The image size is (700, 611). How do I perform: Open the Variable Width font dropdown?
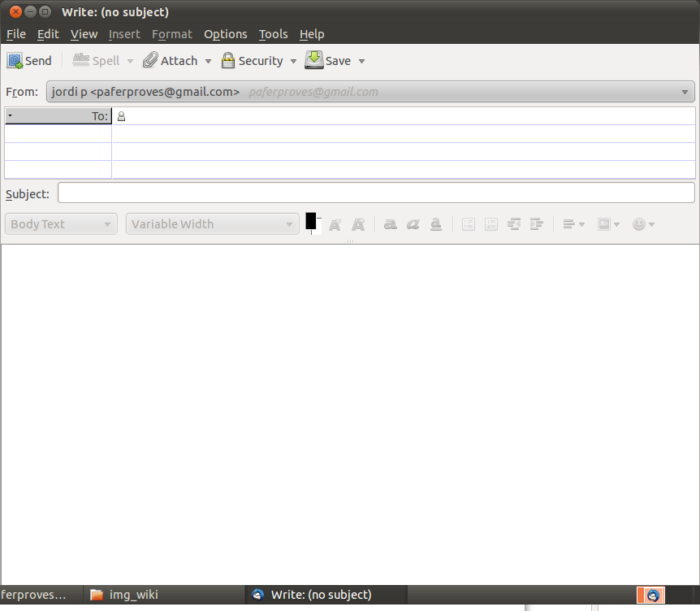[213, 224]
